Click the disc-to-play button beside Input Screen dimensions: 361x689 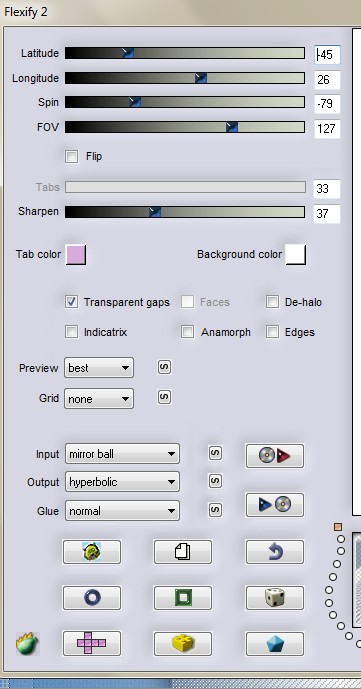(x=274, y=456)
